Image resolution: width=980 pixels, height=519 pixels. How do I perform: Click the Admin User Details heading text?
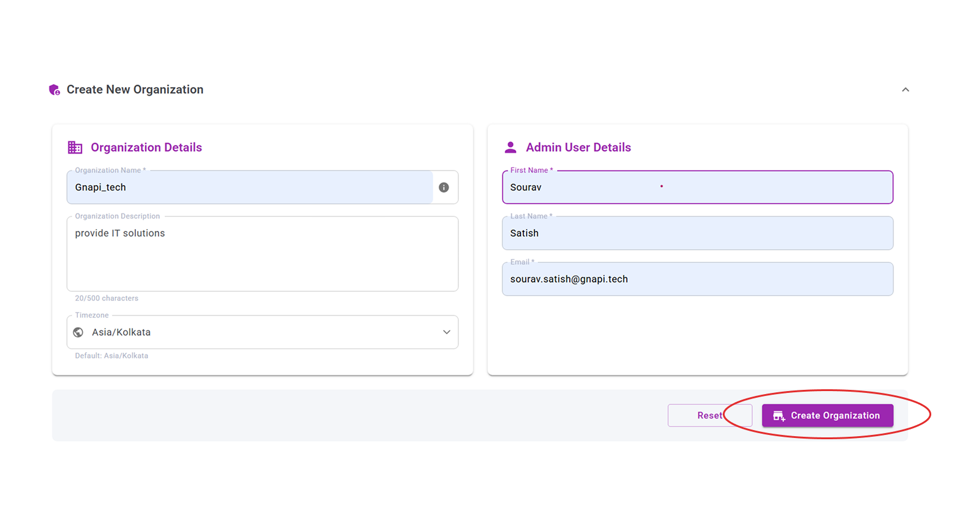[578, 147]
